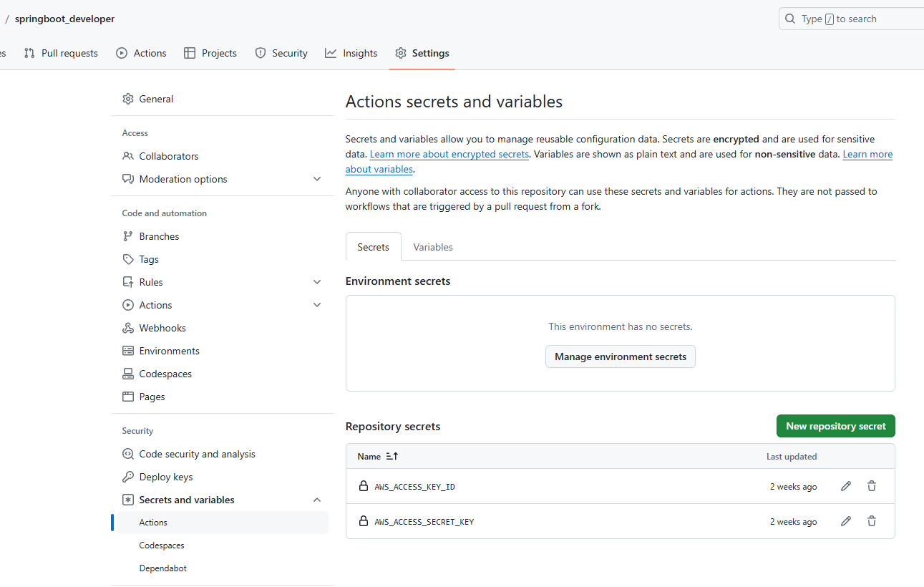Click trash delete icon for AWS_ACCESS_KEY_ID
Image resolution: width=924 pixels, height=587 pixels.
[x=872, y=486]
